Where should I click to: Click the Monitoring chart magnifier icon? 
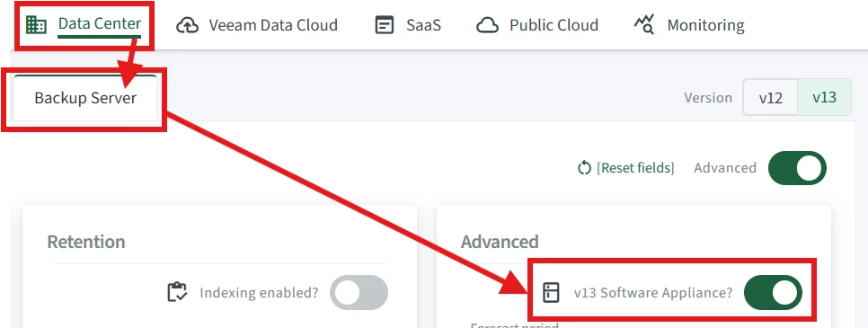click(x=644, y=25)
